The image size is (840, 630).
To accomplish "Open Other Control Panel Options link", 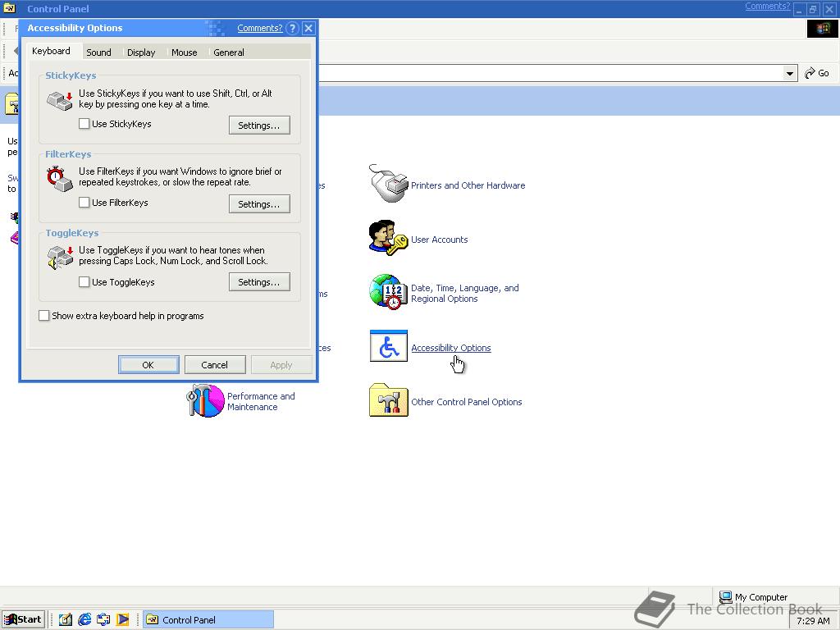I will 466,402.
